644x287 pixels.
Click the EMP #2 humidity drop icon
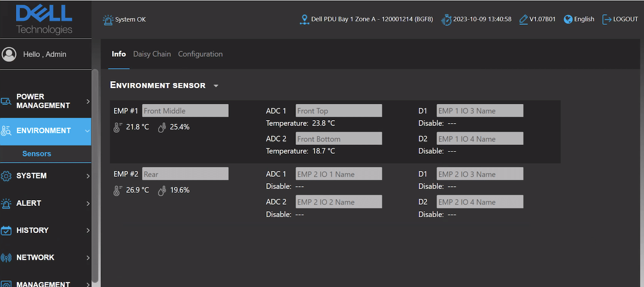(162, 190)
